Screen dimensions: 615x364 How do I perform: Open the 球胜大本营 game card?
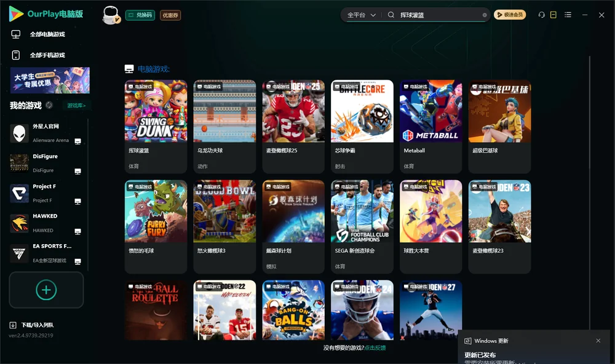click(x=430, y=227)
